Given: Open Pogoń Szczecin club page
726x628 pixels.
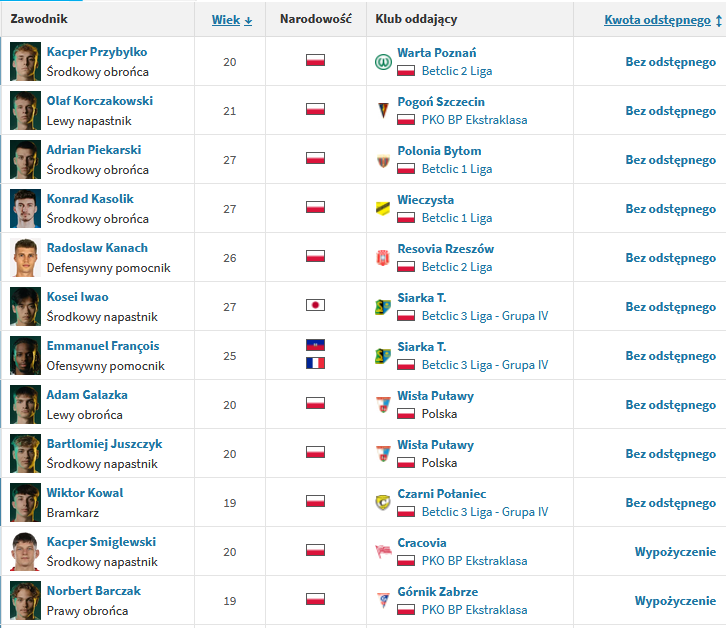Looking at the screenshot, I should pyautogui.click(x=441, y=102).
